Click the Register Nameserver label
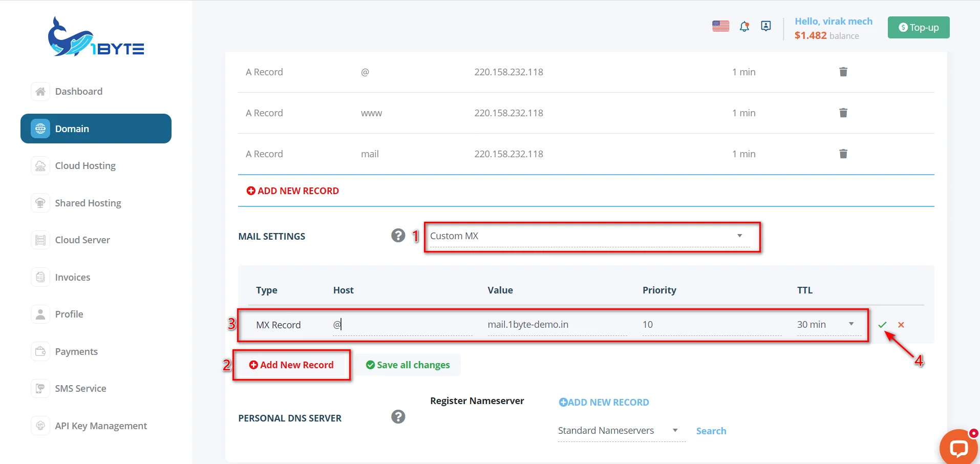This screenshot has height=464, width=980. pos(477,401)
